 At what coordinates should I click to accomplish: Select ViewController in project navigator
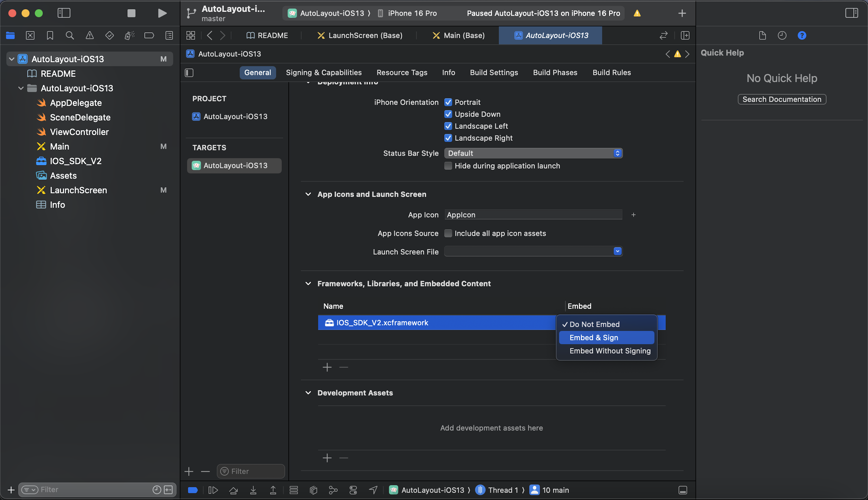[79, 132]
